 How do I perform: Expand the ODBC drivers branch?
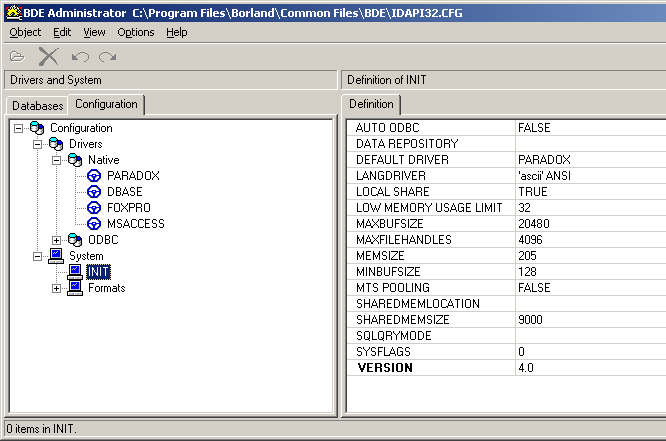pyautogui.click(x=56, y=240)
